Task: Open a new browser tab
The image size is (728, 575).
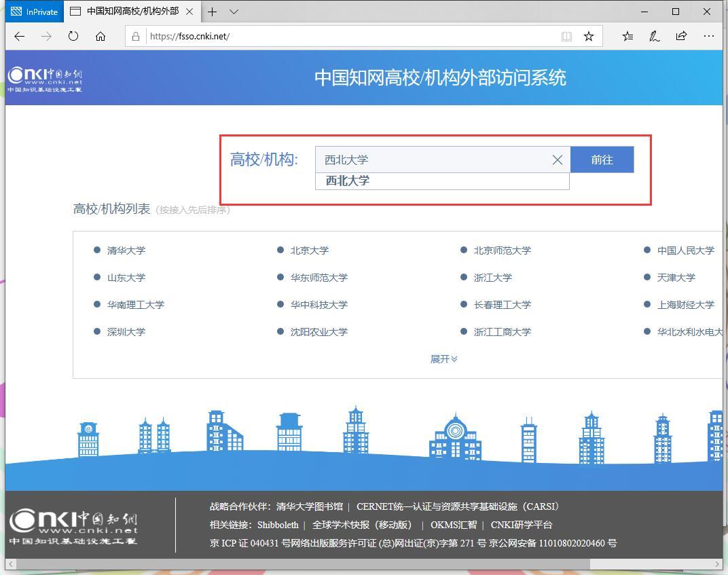Action: tap(213, 12)
